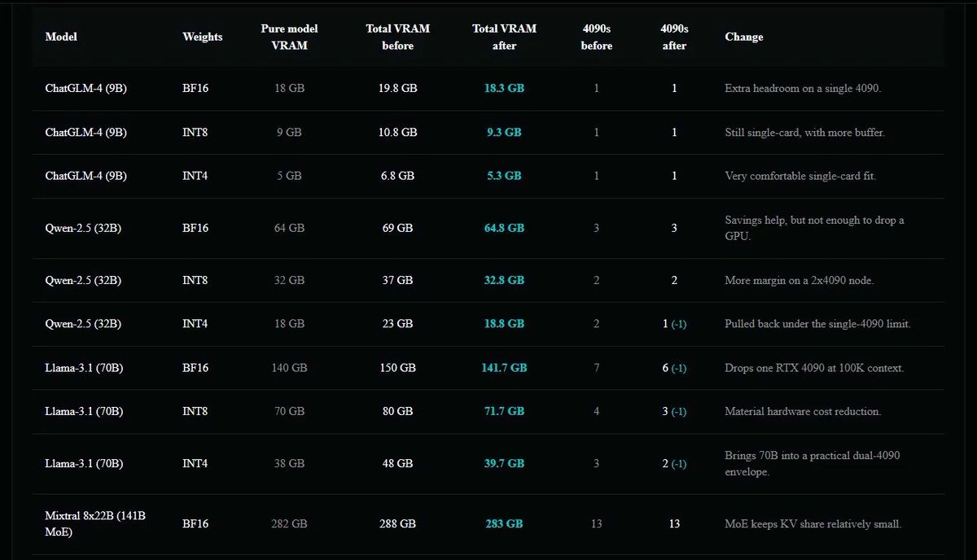Screen dimensions: 977x560
Task: Click 'Material hardware cost reduction.' text
Action: click(x=802, y=412)
